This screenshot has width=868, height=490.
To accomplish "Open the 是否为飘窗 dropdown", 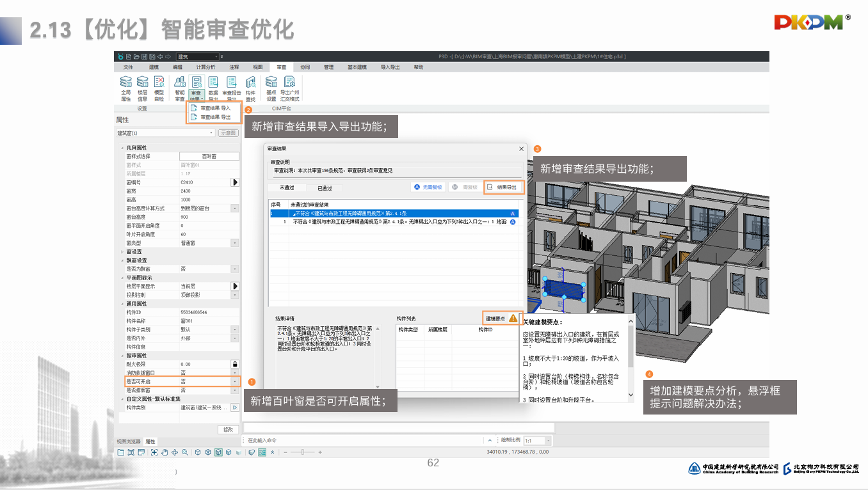I will coord(234,269).
